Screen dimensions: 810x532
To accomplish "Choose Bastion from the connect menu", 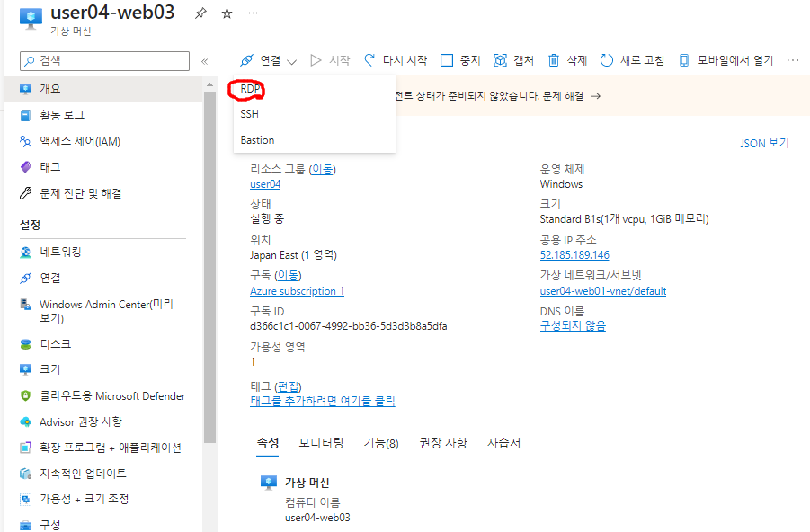I will tap(257, 140).
